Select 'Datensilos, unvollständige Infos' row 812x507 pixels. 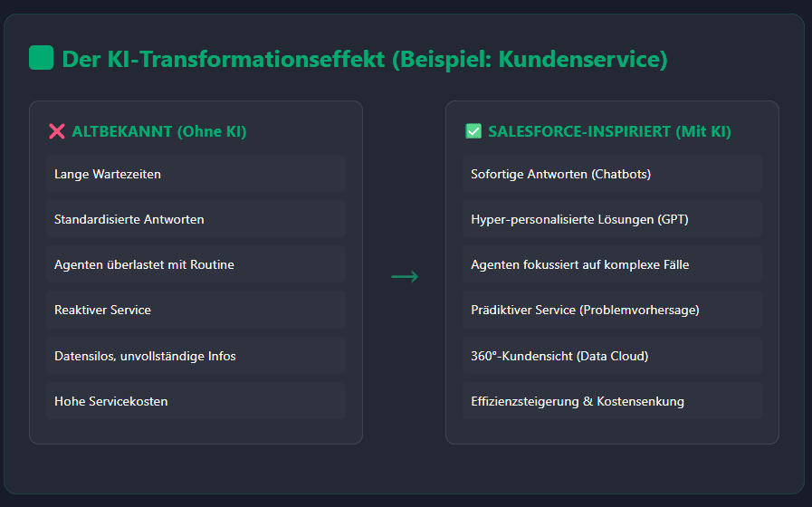[x=196, y=356]
